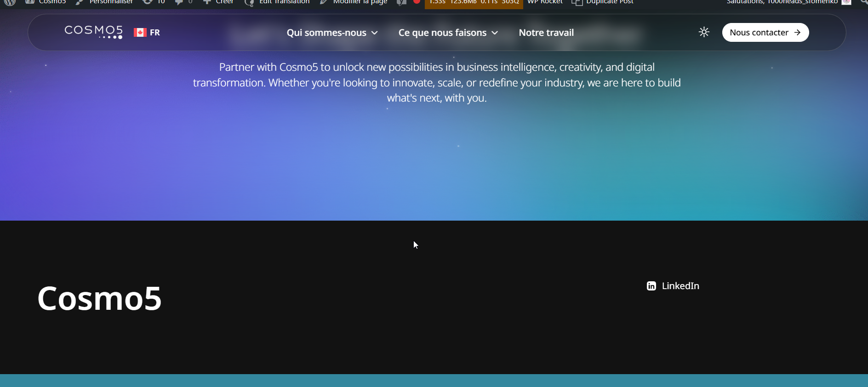Expand the Ce que nous faisons chevron
The width and height of the screenshot is (868, 387).
495,33
